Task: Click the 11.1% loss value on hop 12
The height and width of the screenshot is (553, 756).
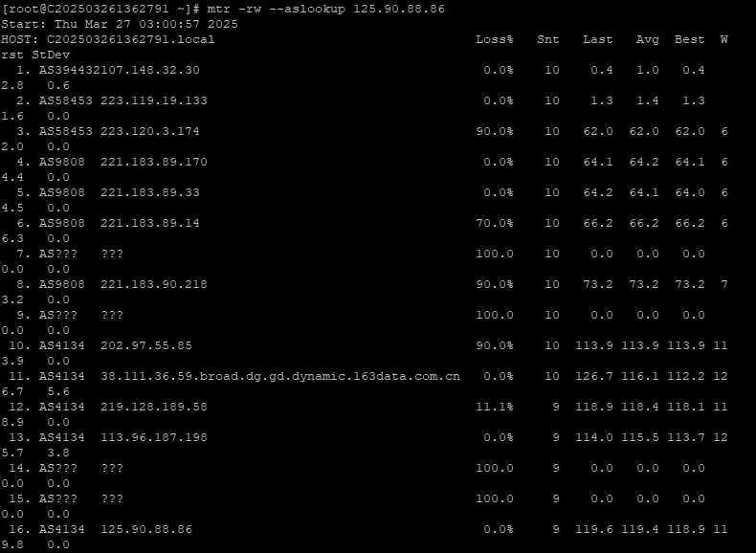Action: point(494,407)
